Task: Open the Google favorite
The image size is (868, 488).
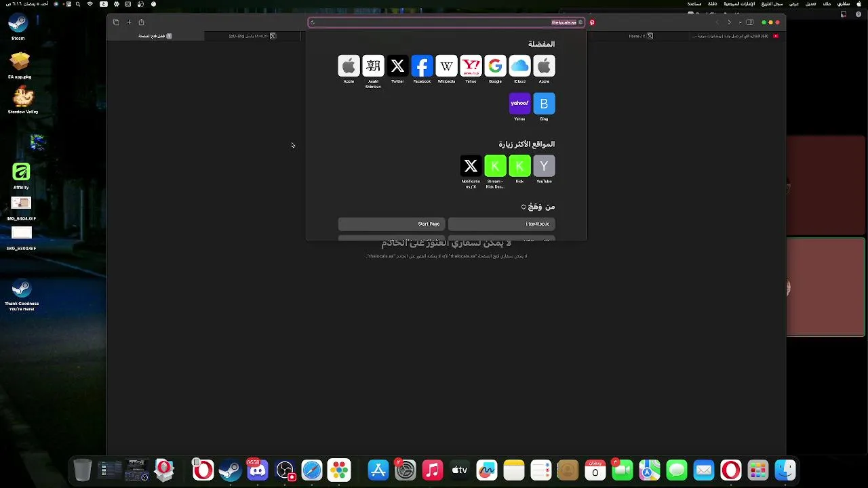Action: tap(495, 66)
